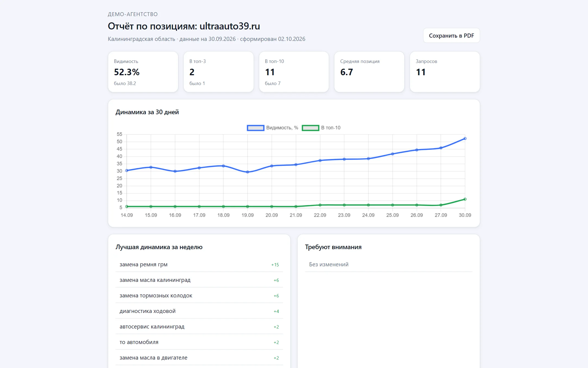
Task: Click the report title with ultraauto39.ru
Action: click(x=184, y=26)
